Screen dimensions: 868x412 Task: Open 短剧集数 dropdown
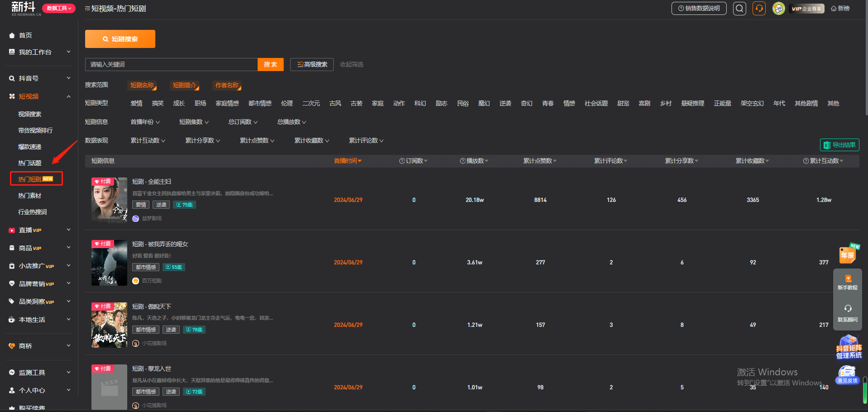click(x=194, y=122)
